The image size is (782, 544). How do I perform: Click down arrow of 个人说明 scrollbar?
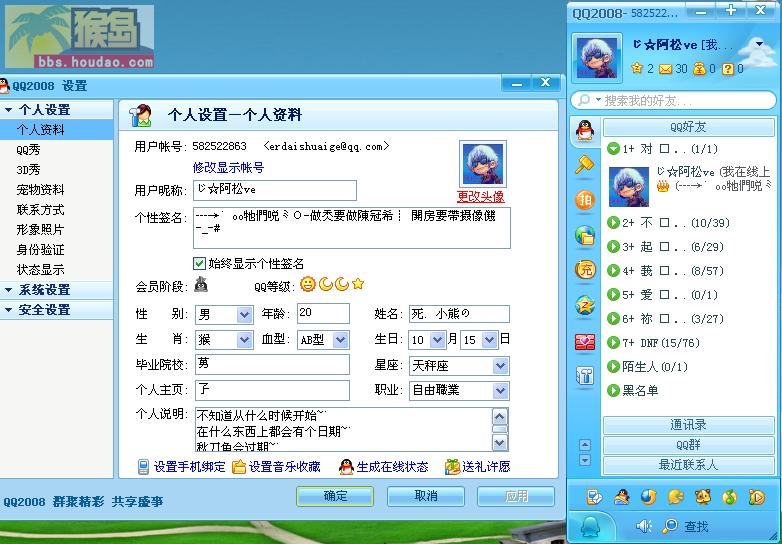[500, 442]
